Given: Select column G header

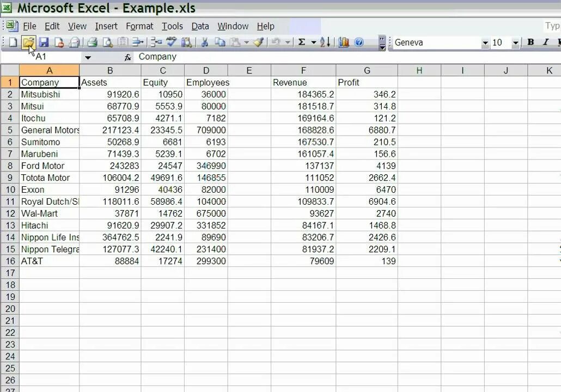Looking at the screenshot, I should 367,70.
